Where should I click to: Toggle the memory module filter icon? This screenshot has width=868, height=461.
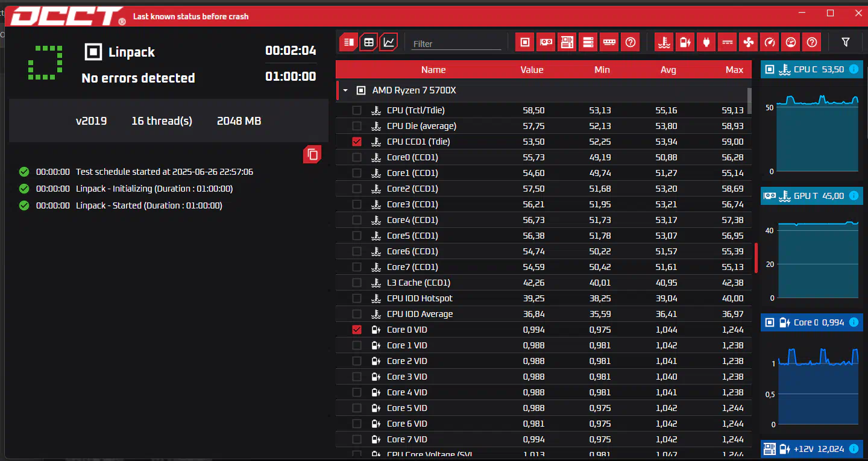[x=609, y=42]
